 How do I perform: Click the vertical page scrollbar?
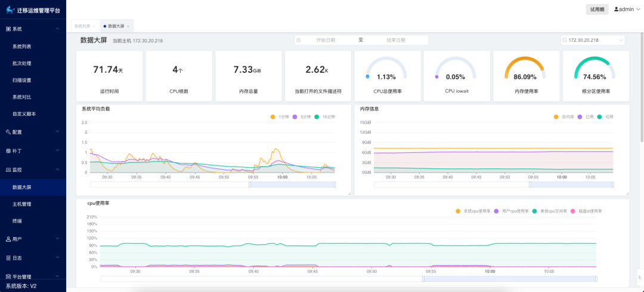tap(642, 87)
